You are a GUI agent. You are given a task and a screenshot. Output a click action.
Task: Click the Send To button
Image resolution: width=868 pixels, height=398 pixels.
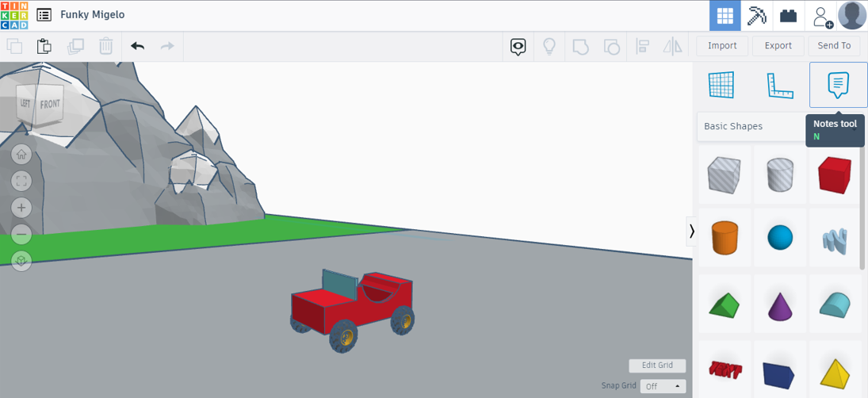834,46
